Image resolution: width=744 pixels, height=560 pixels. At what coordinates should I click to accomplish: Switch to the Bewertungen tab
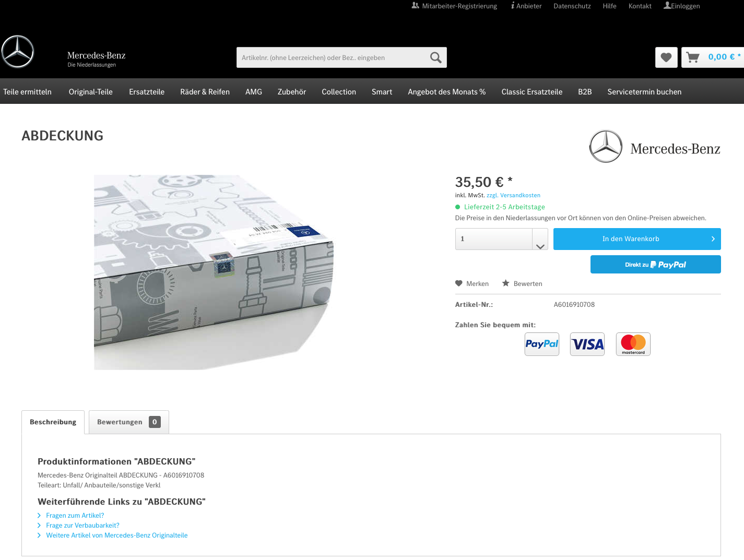pos(128,422)
